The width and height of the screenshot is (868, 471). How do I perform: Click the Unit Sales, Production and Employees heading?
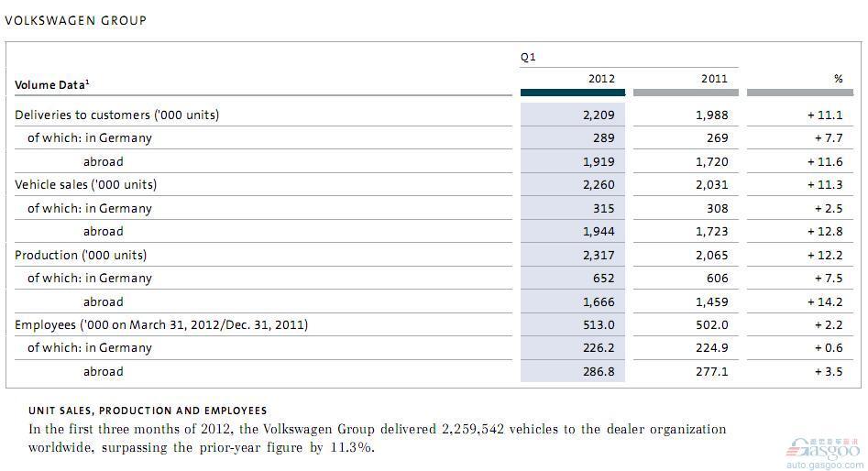click(x=148, y=411)
